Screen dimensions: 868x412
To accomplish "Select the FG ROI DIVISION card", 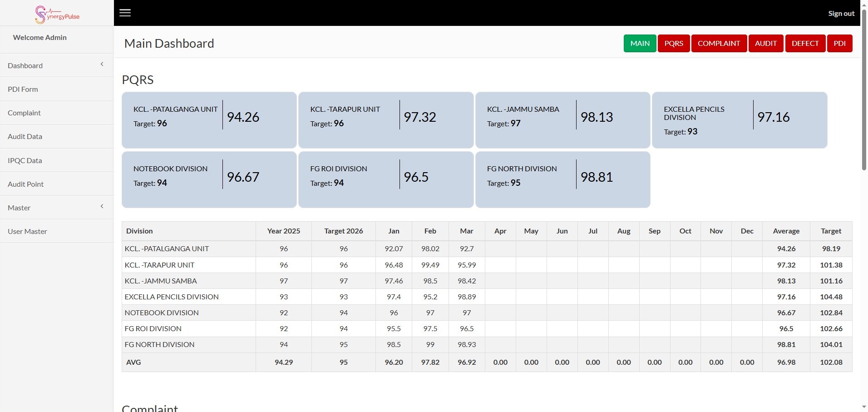I will (x=386, y=179).
